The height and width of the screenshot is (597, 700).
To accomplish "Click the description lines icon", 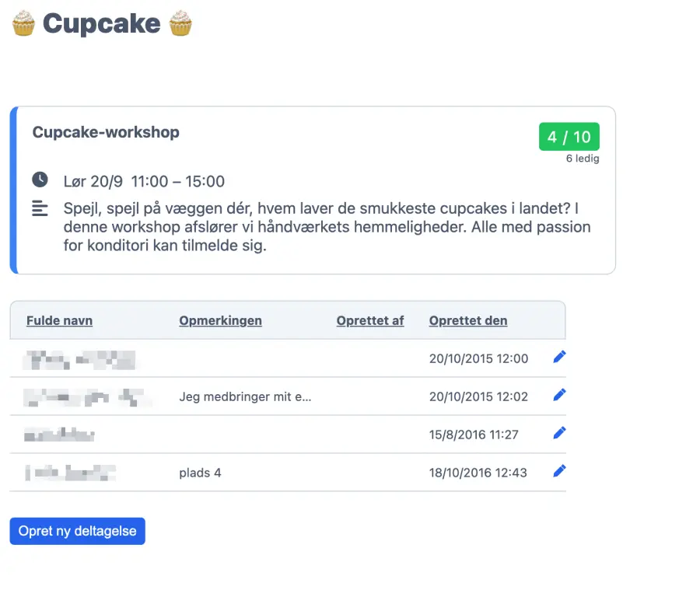I will click(x=40, y=208).
